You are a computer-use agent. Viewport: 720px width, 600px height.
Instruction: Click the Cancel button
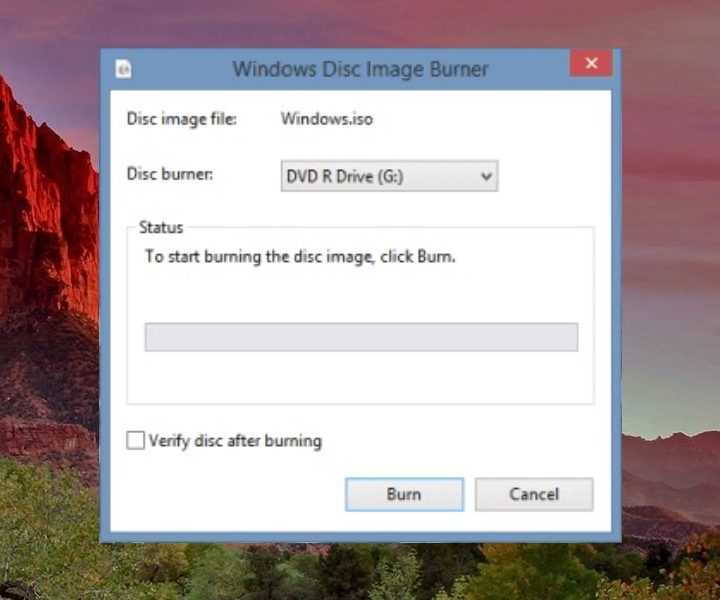[x=534, y=494]
